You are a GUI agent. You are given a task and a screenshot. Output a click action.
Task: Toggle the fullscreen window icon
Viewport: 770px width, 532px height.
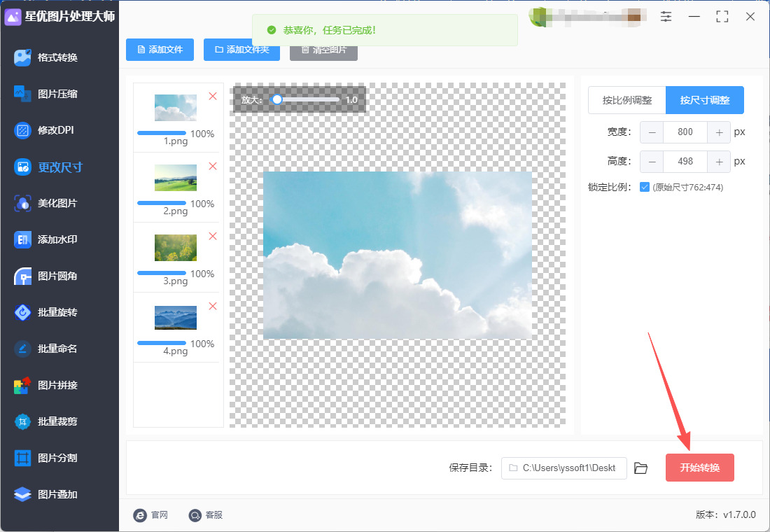pos(722,17)
